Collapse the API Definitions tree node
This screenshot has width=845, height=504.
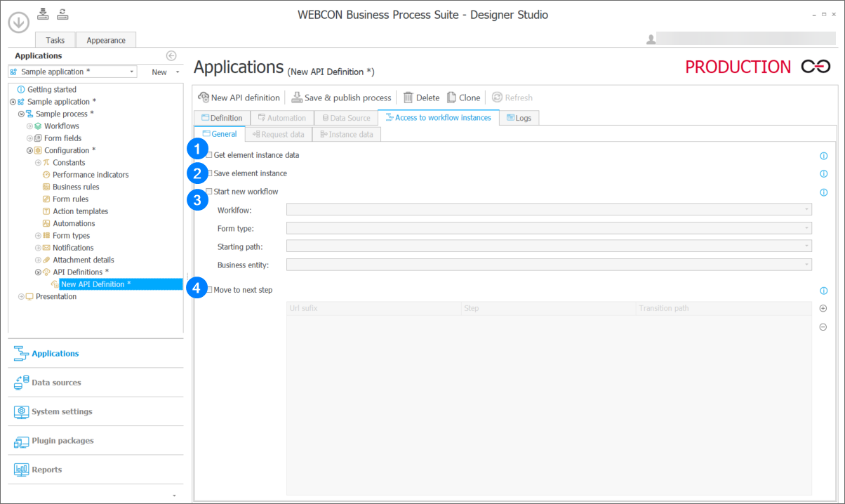(38, 272)
